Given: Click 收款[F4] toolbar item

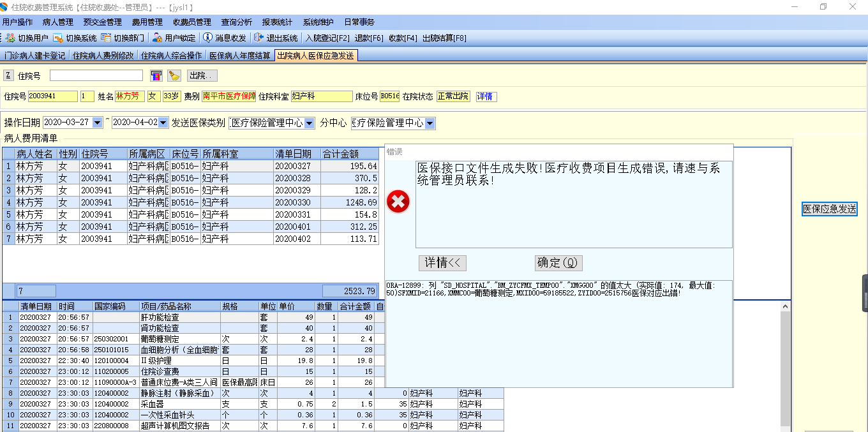Looking at the screenshot, I should click(x=403, y=38).
